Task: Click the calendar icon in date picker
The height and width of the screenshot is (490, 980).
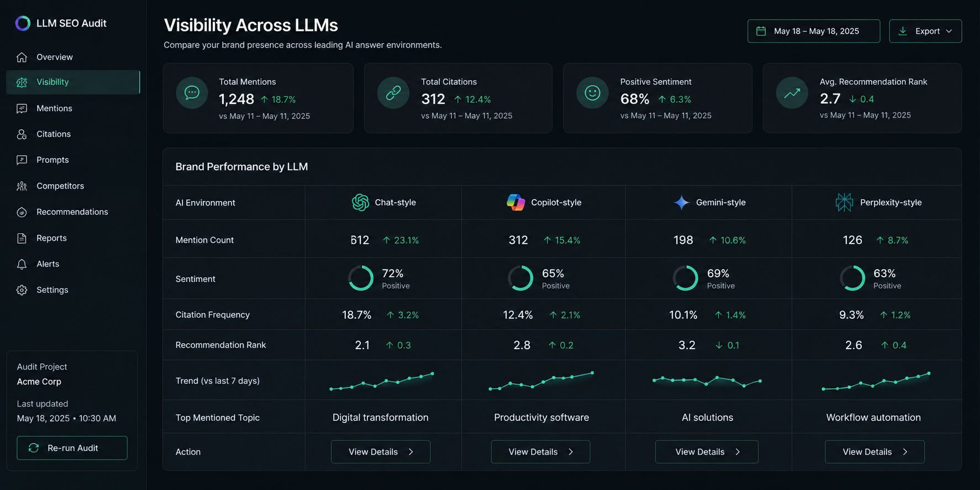Action: pyautogui.click(x=761, y=31)
